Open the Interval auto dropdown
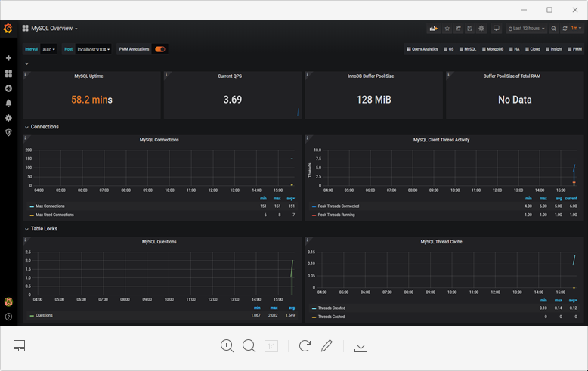This screenshot has width=588, height=371. pyautogui.click(x=48, y=49)
